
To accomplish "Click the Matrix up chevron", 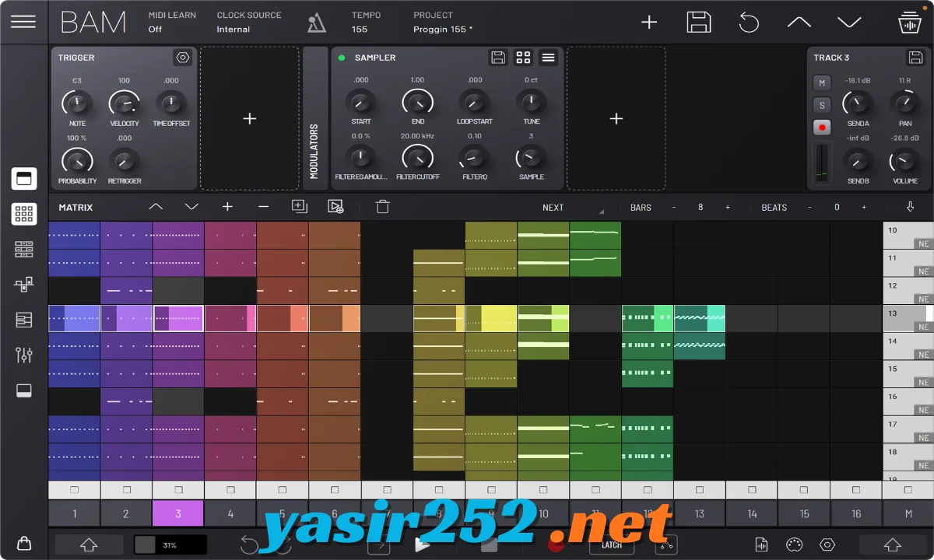I will click(x=156, y=207).
